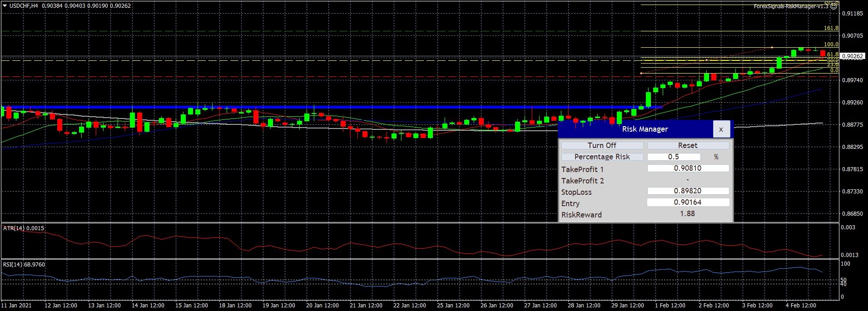Click the 29 Jan 12:00 time label
Viewport: 868px width, 311px height.
pyautogui.click(x=628, y=306)
